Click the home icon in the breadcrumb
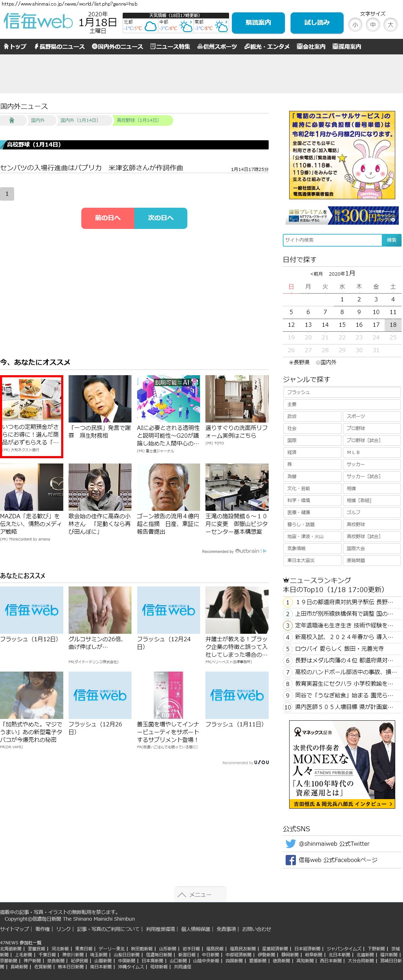403x980 pixels. (12, 120)
